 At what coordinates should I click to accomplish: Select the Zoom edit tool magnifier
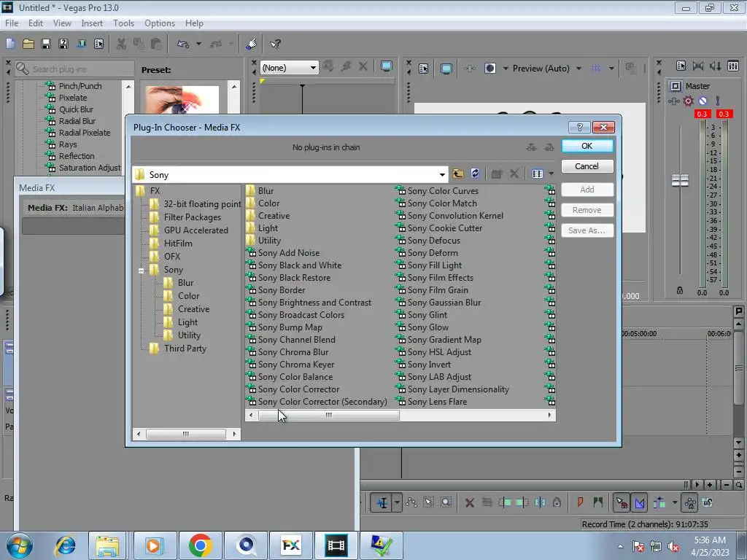pos(446,502)
